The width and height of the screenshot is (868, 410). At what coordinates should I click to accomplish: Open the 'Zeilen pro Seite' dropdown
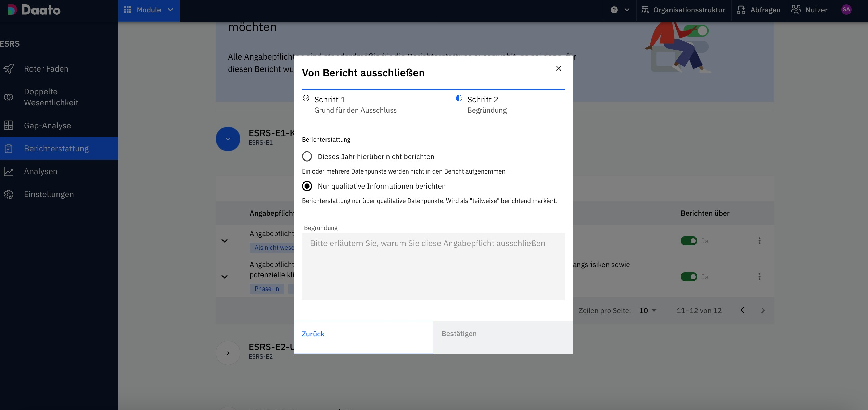click(648, 311)
